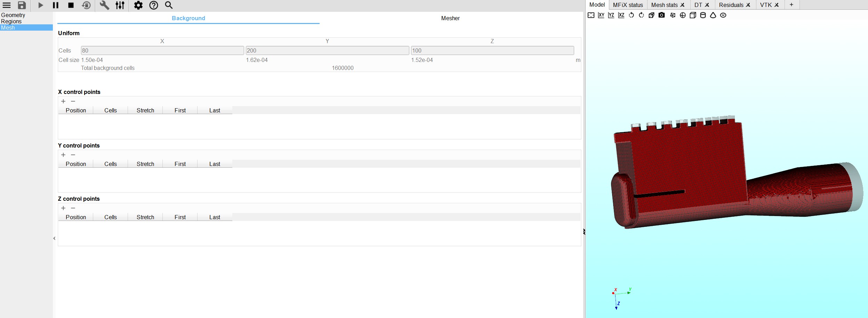Open settings with the gear icon
868x318 pixels.
[138, 5]
